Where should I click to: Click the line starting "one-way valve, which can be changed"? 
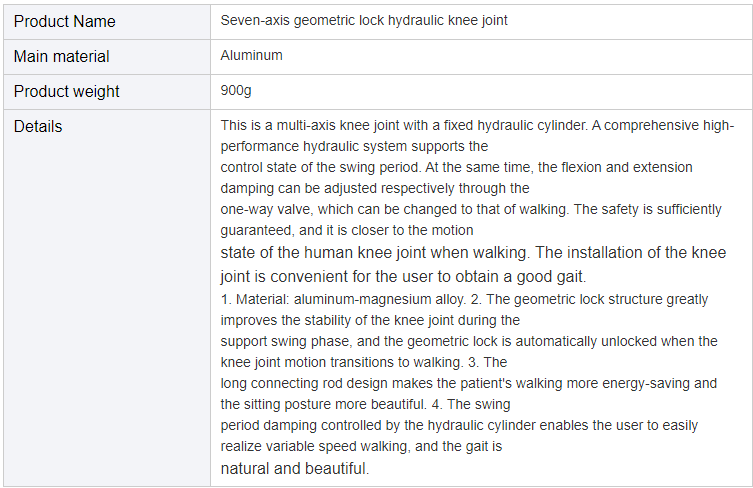(470, 209)
